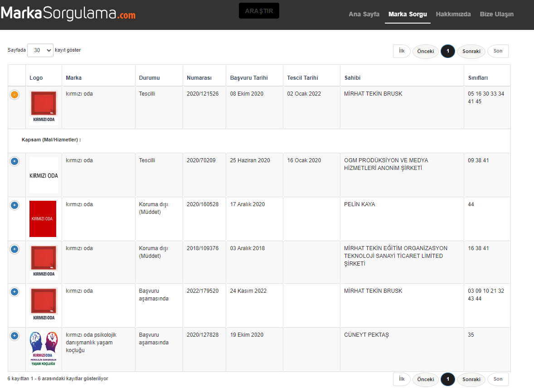This screenshot has height=392, width=534.
Task: Open Bize Ulaşın contact page
Action: [x=496, y=14]
